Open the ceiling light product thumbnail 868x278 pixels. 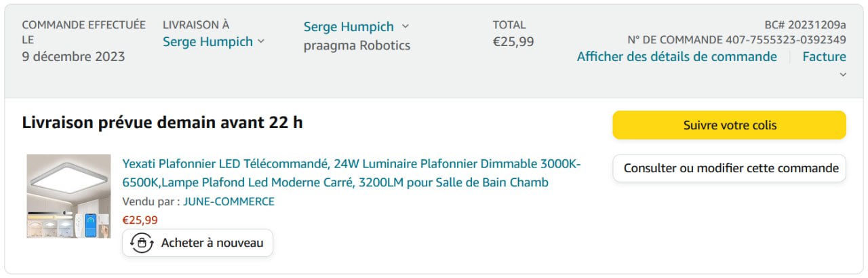[68, 196]
